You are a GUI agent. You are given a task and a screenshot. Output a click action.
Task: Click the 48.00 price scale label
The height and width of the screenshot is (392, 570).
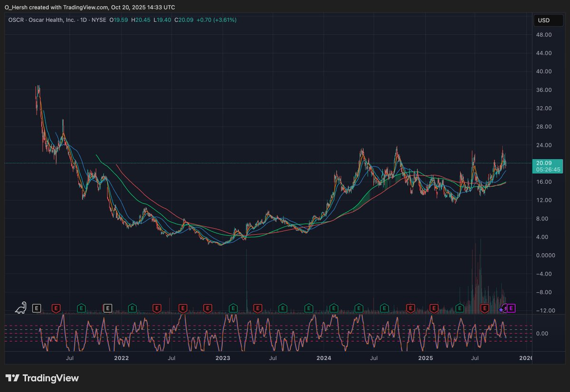pyautogui.click(x=543, y=35)
